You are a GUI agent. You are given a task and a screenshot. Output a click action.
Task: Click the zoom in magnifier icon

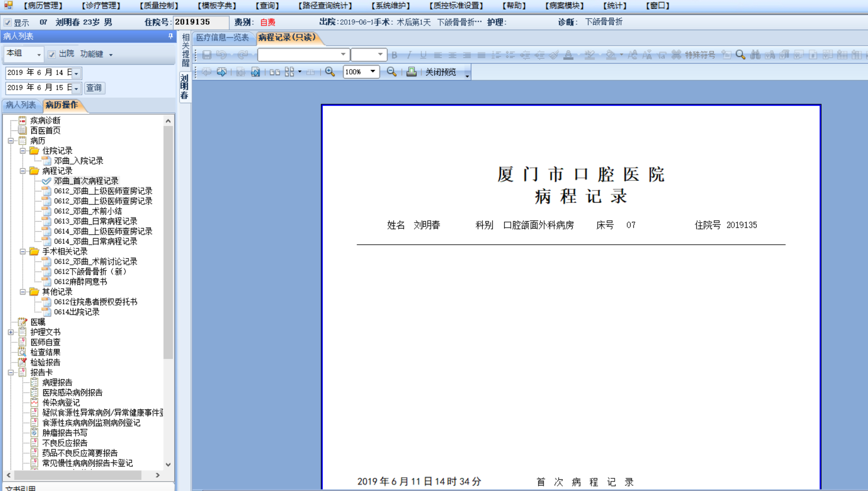coord(330,72)
